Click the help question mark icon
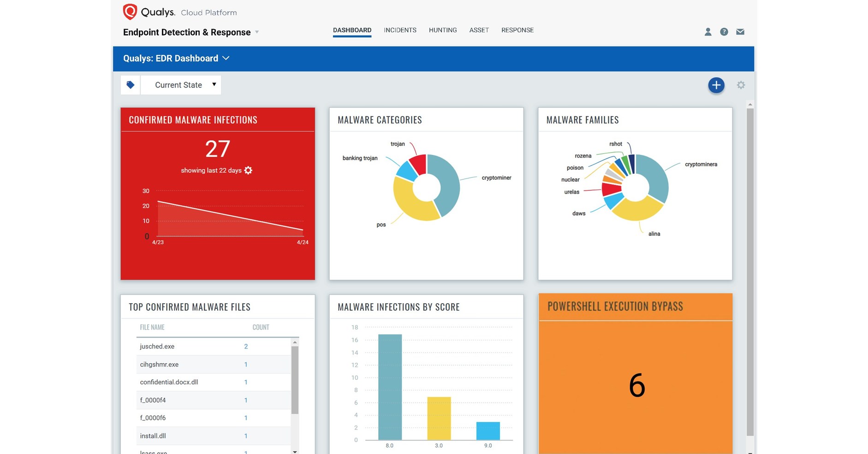Viewport: 868px width, 454px height. click(724, 32)
